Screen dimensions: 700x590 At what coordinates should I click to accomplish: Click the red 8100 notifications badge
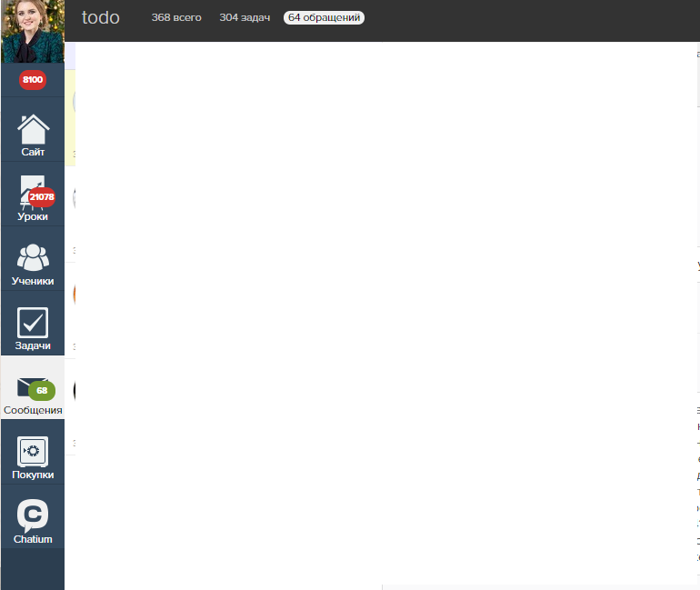click(33, 80)
